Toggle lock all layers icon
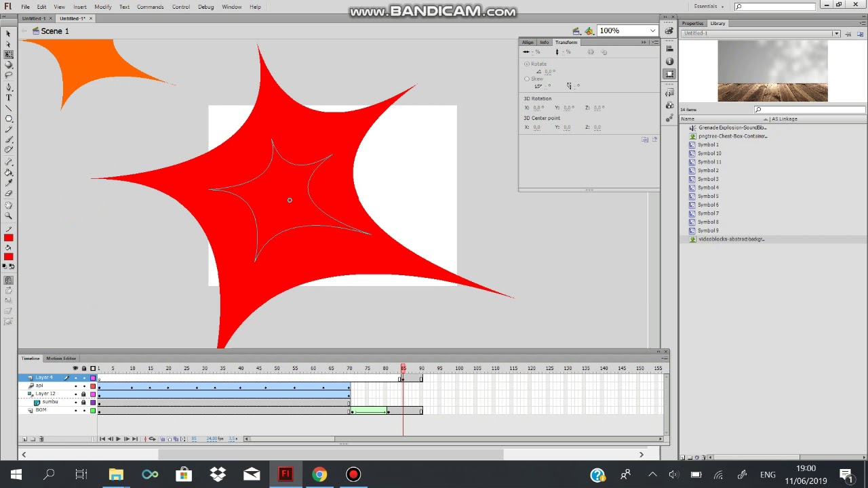868x488 pixels. (x=84, y=368)
